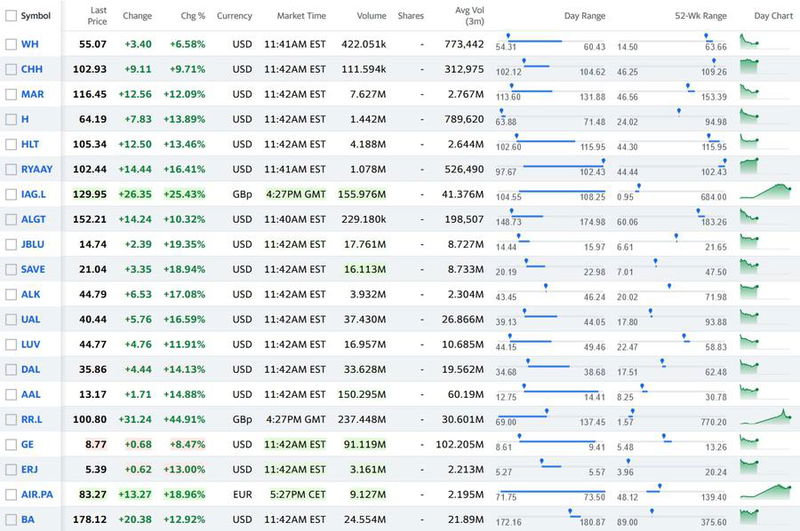Open the IAG.L day chart thumbnail
Viewport: 800px width, 531px height.
pos(765,191)
